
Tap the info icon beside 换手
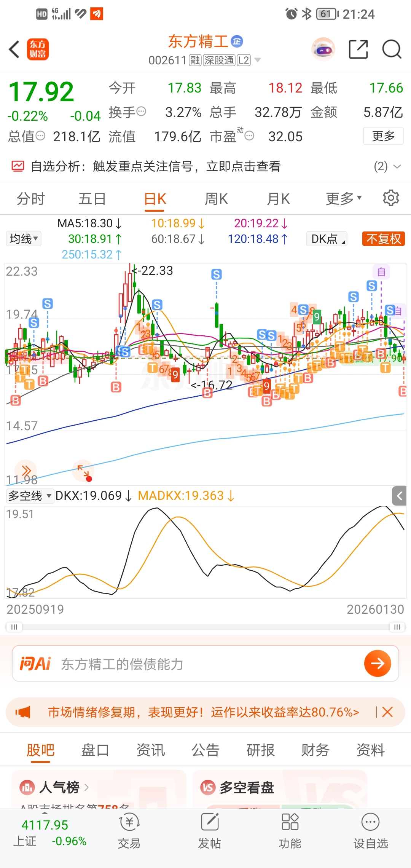[141, 112]
